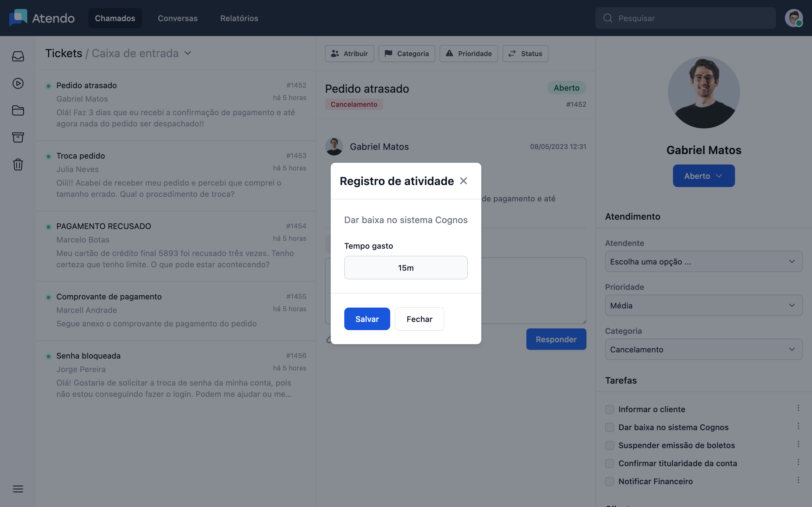Click the Salvar button in modal
Screen dimensions: 812x507
click(x=367, y=319)
